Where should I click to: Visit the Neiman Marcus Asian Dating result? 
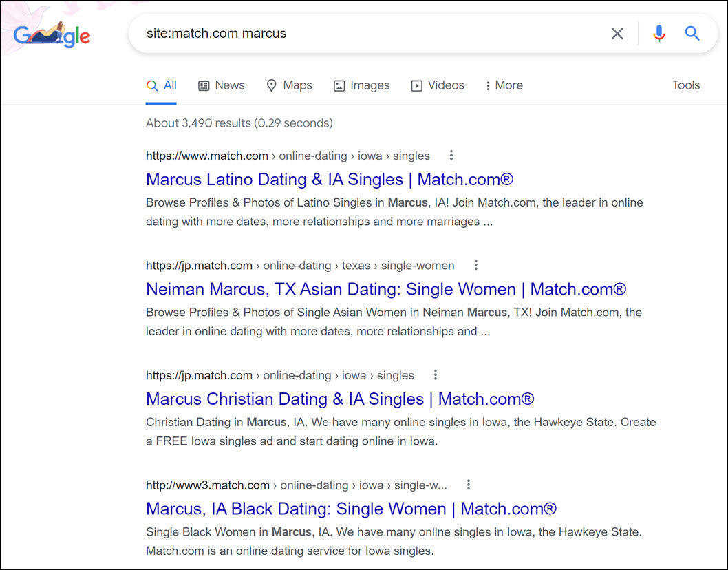385,288
